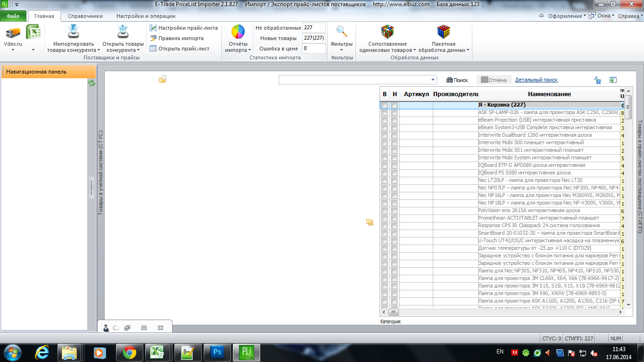Open the Справка dropdown

click(x=630, y=16)
